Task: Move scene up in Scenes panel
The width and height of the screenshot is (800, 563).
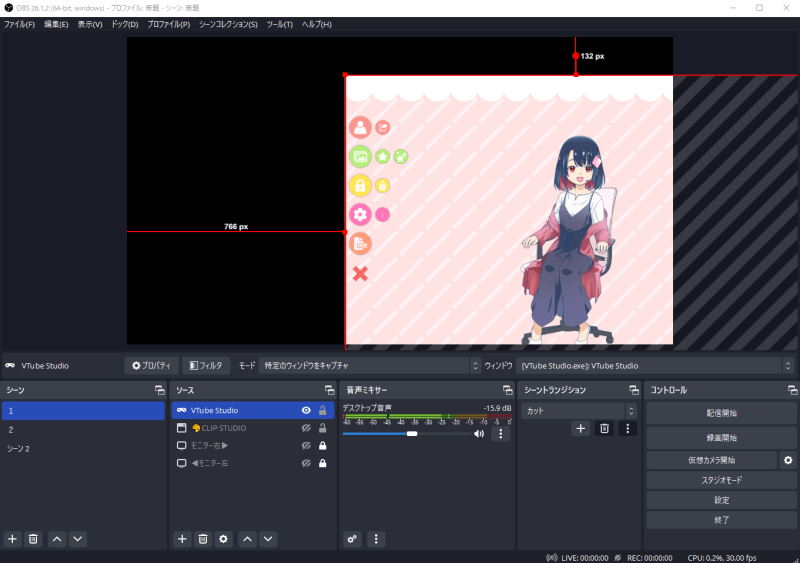Action: tap(57, 539)
